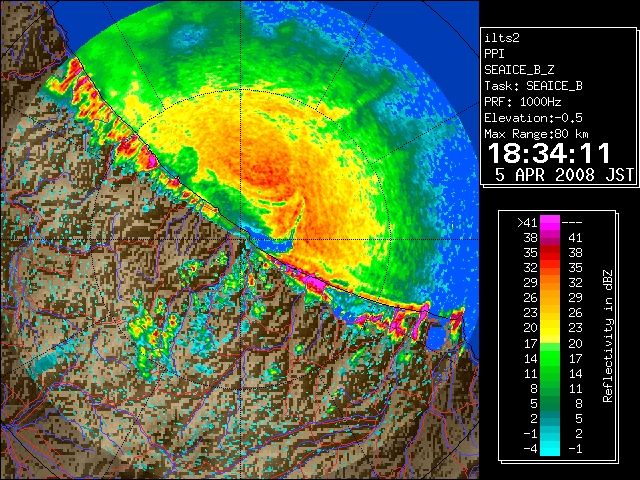Click the 18:34:11 timestamp text
The height and width of the screenshot is (480, 640).
coord(549,153)
